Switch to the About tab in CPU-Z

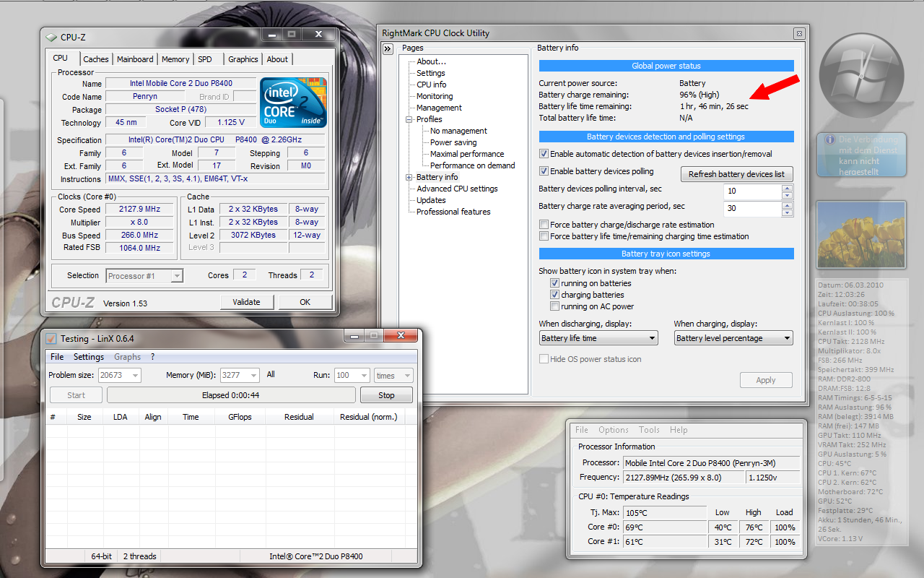pos(277,59)
